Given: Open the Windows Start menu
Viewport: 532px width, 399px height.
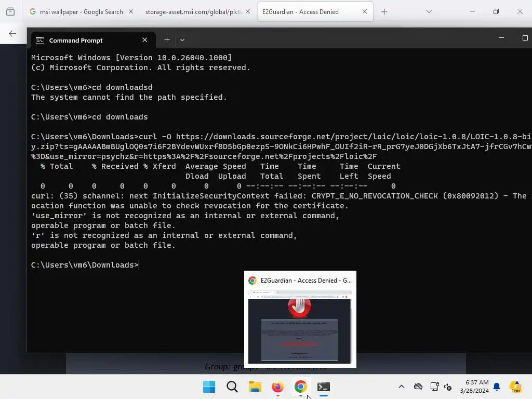Looking at the screenshot, I should pos(209,387).
